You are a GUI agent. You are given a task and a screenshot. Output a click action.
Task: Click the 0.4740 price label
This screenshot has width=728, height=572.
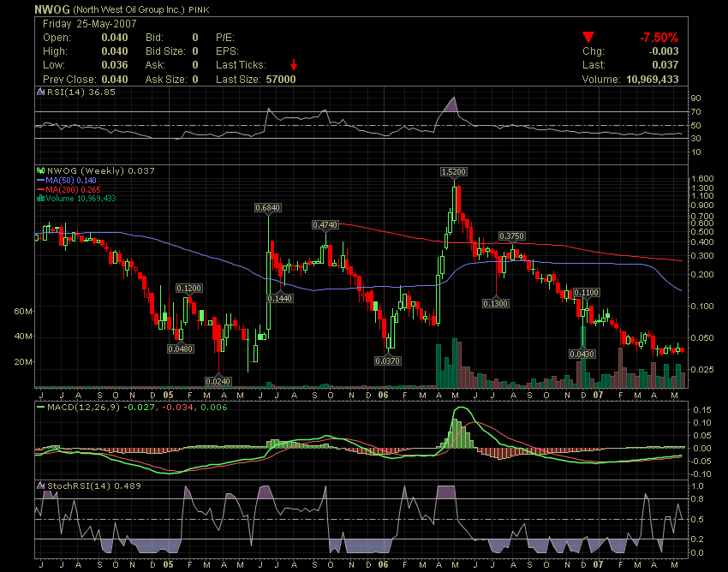(x=325, y=224)
